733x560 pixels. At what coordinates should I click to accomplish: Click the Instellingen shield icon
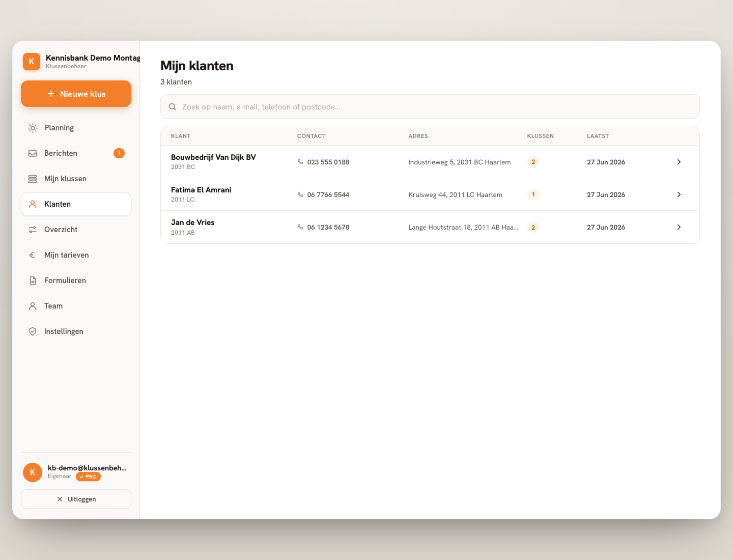pyautogui.click(x=33, y=331)
